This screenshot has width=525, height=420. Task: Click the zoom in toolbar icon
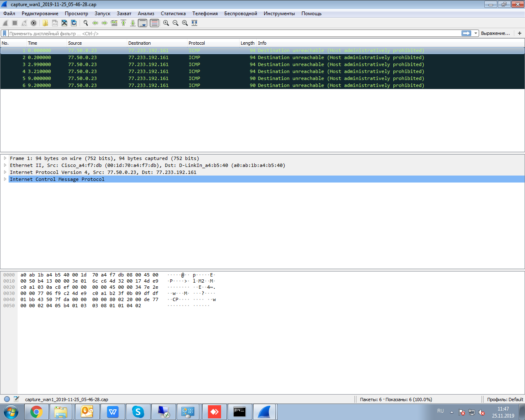point(166,23)
